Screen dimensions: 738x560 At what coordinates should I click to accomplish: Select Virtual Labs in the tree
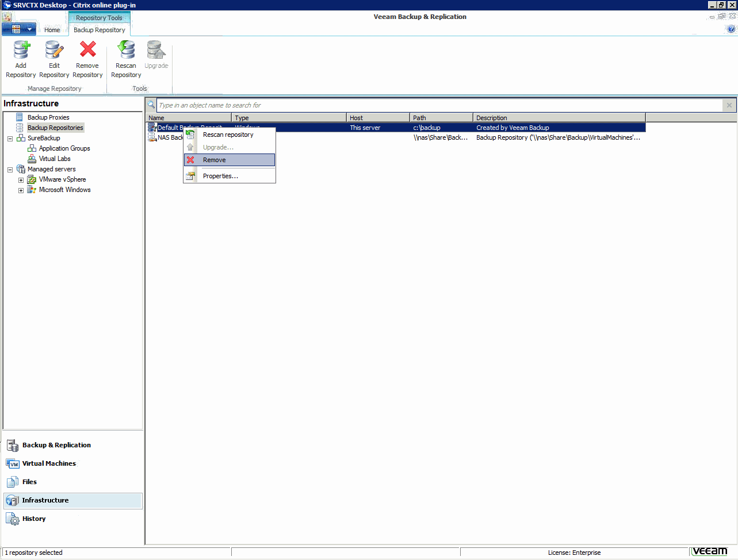click(55, 159)
